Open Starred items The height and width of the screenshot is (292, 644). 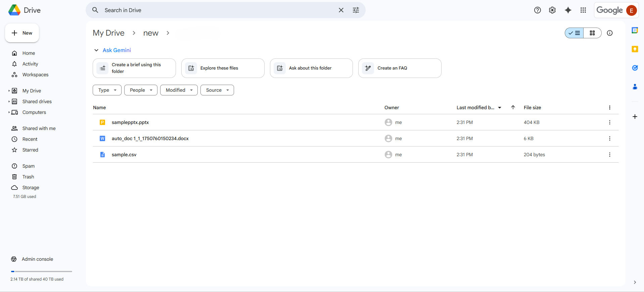click(x=30, y=150)
